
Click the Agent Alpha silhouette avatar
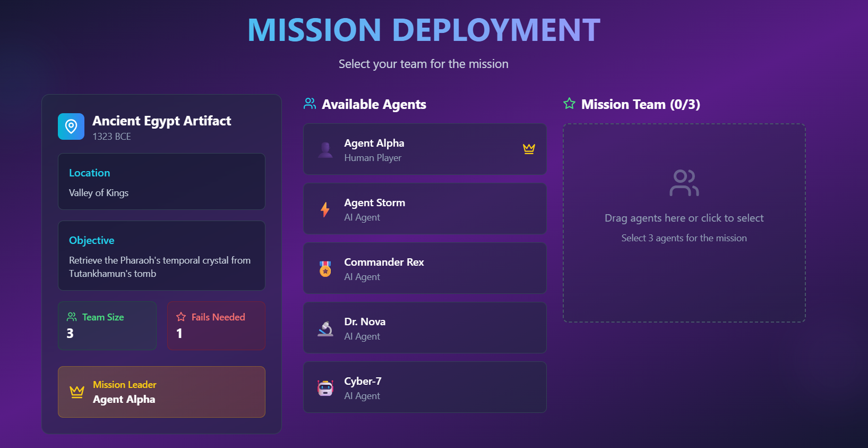click(325, 149)
